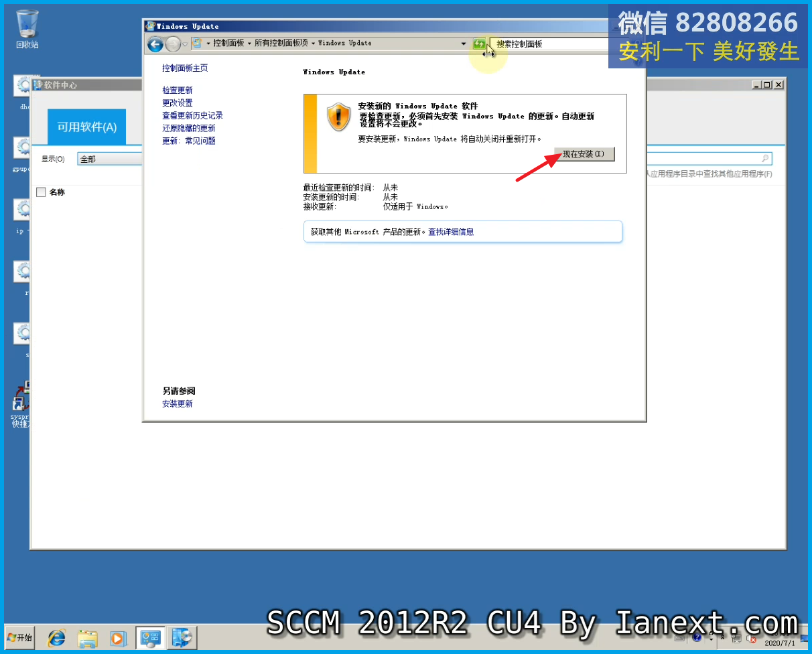Click the Windows Update breadcrumb segment
This screenshot has height=654, width=812.
point(344,43)
